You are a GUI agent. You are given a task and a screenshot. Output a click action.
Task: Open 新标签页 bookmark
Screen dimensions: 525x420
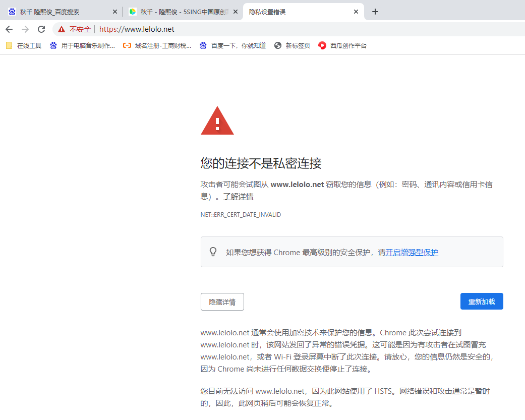coord(292,45)
